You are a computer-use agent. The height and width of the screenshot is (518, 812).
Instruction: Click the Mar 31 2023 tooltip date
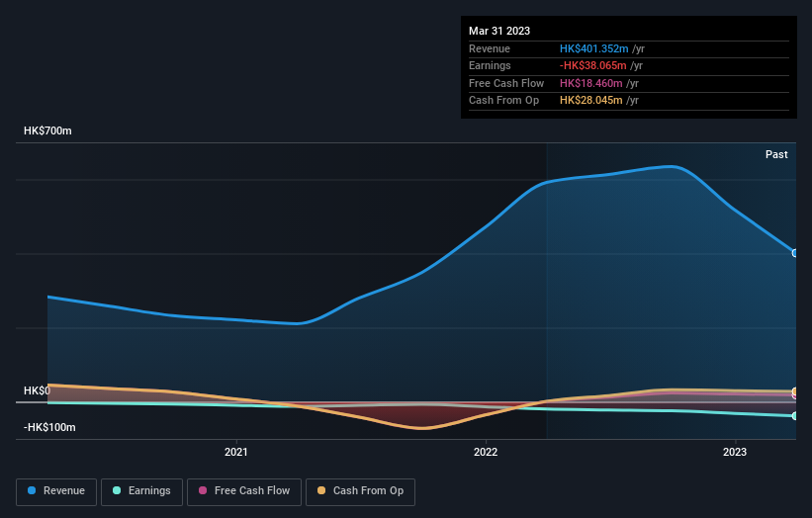pyautogui.click(x=499, y=31)
